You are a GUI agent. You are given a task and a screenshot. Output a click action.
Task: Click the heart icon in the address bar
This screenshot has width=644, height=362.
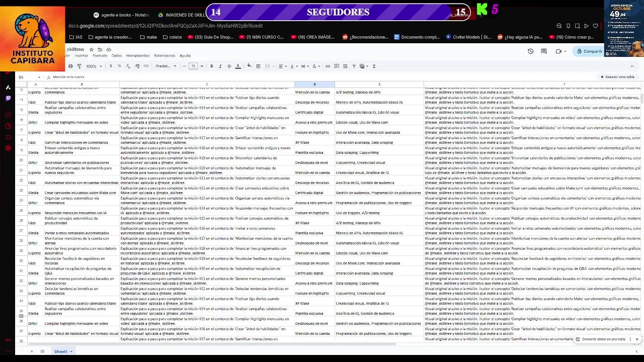(x=595, y=26)
